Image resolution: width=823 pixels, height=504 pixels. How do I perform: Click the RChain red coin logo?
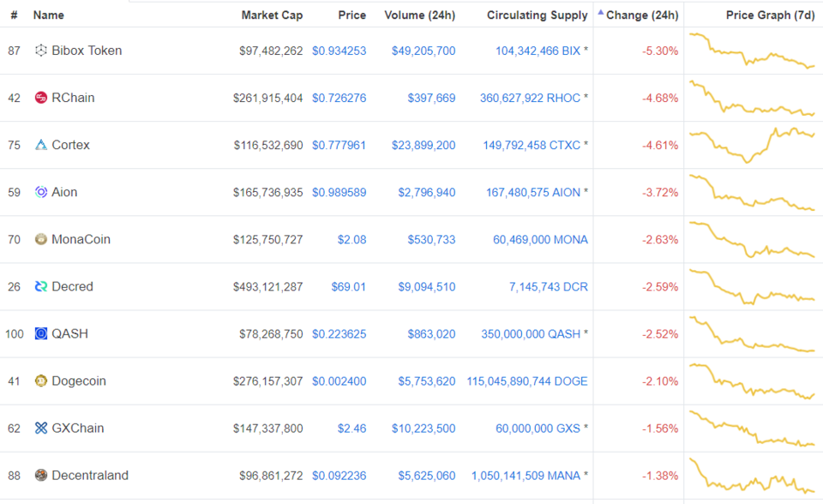[x=41, y=98]
